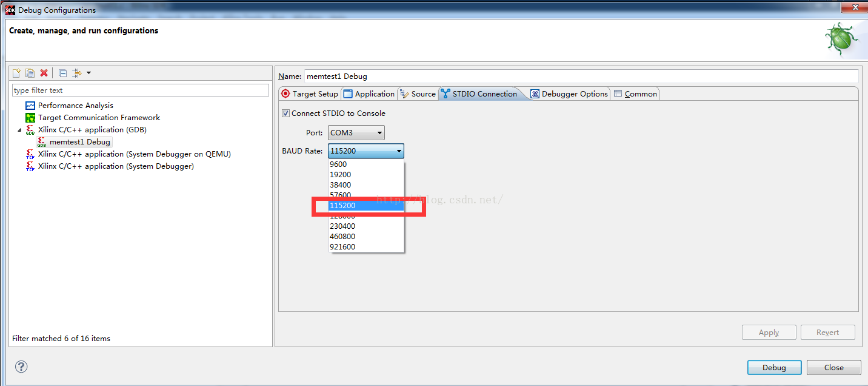This screenshot has height=386, width=868.
Task: Duplicate the selected launch configuration
Action: (30, 73)
